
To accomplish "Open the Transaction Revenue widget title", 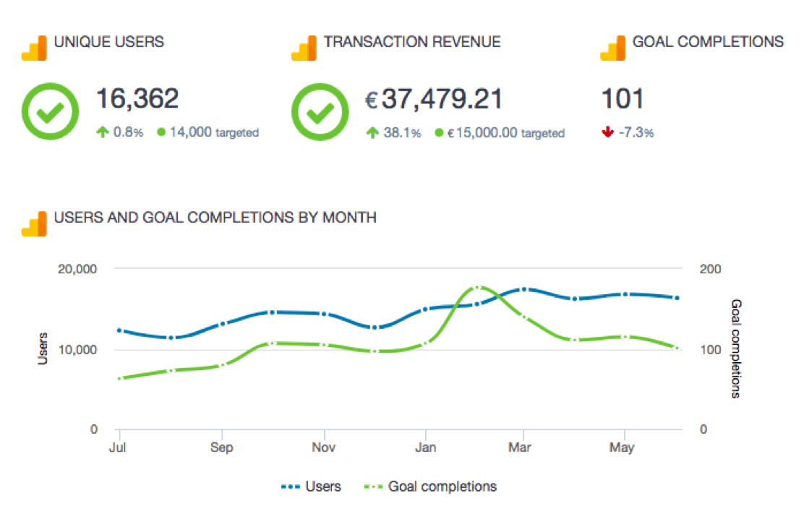I will pyautogui.click(x=412, y=42).
